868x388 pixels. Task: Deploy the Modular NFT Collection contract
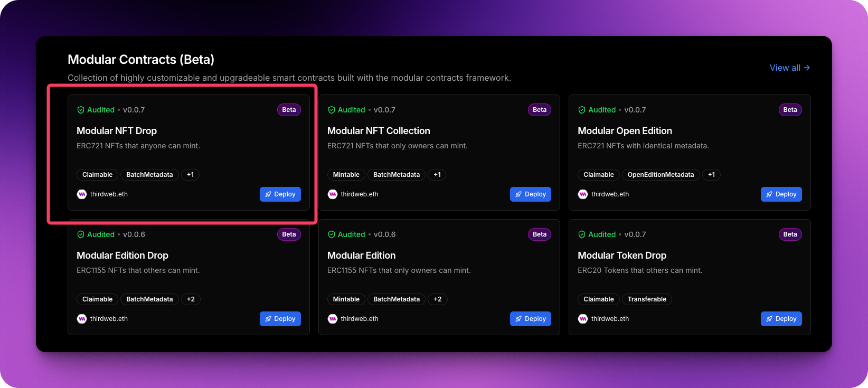coord(531,194)
